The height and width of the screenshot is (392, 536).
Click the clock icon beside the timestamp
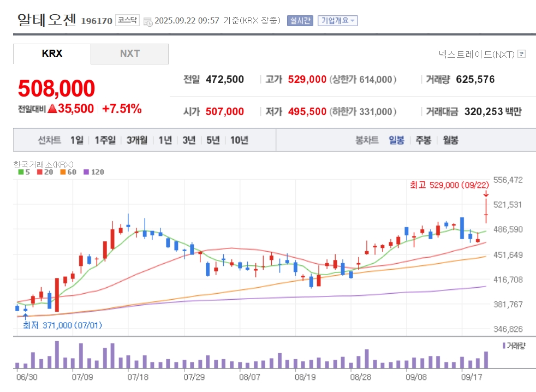coord(148,21)
